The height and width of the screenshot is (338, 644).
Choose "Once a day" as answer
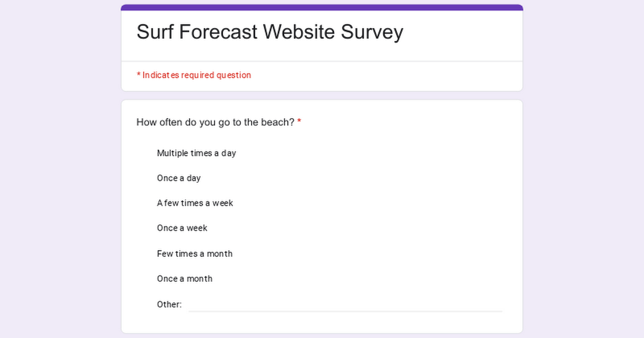pos(179,178)
